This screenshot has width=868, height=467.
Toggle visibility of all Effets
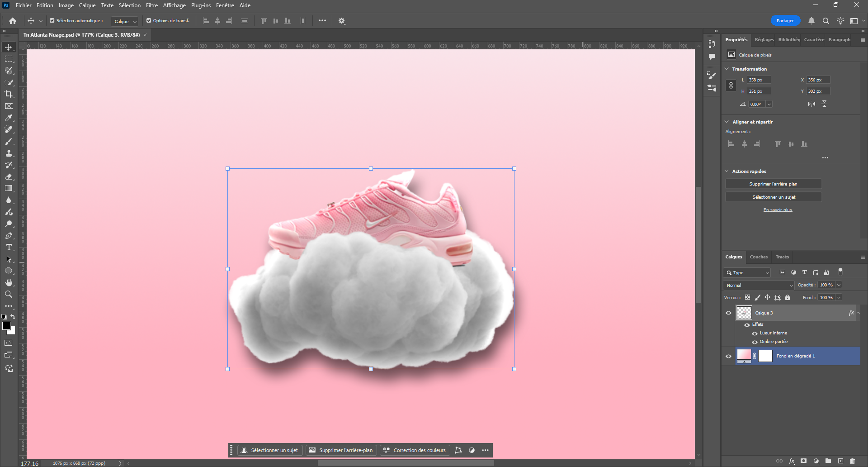747,325
